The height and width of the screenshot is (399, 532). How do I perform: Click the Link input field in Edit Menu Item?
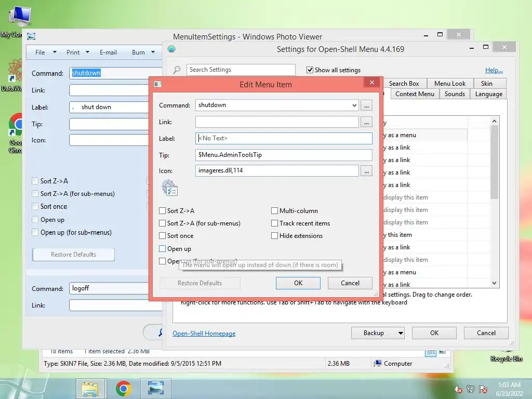(277, 122)
